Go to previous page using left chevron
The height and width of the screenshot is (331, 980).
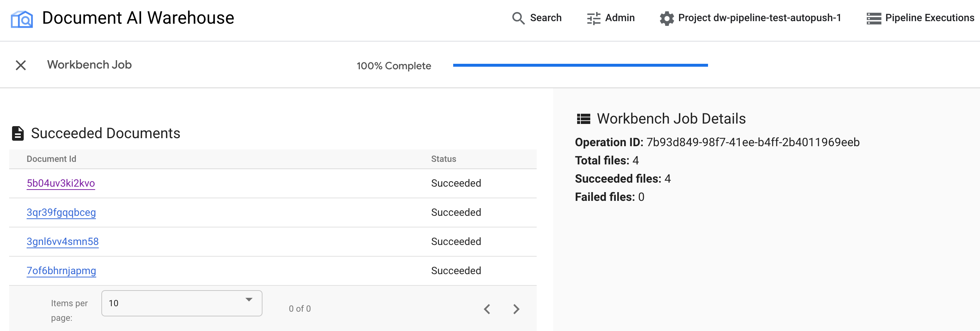pos(487,309)
